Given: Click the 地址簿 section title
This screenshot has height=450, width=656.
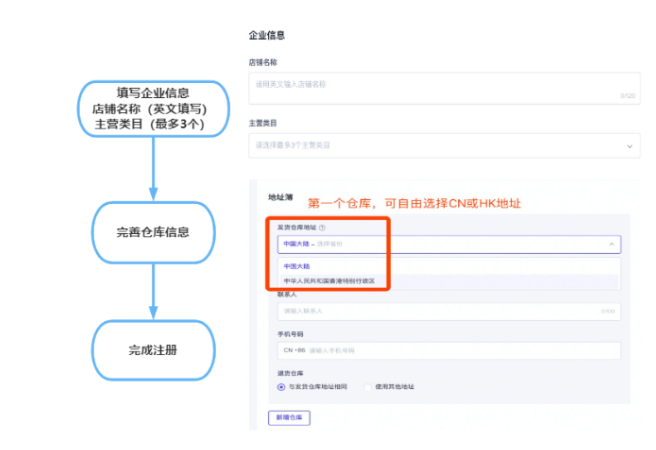Looking at the screenshot, I should 269,197.
